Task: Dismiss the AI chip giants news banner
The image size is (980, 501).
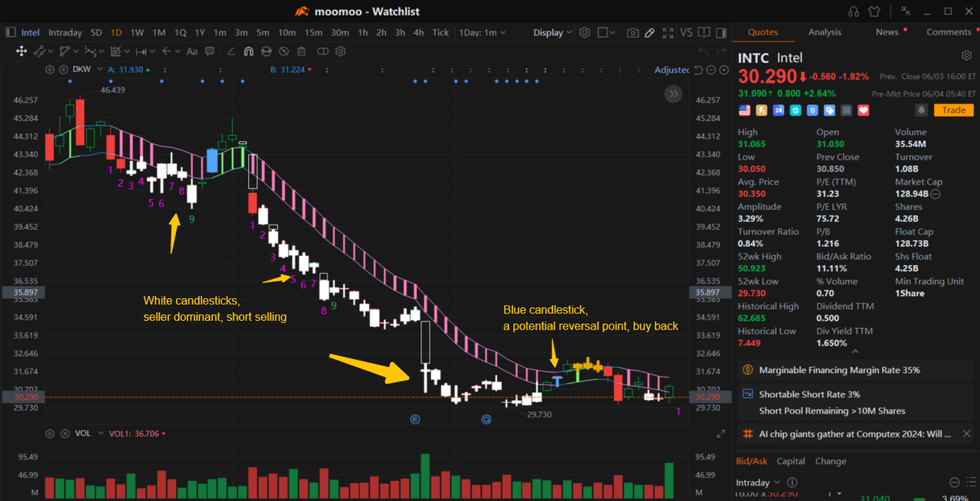Action: coord(966,434)
